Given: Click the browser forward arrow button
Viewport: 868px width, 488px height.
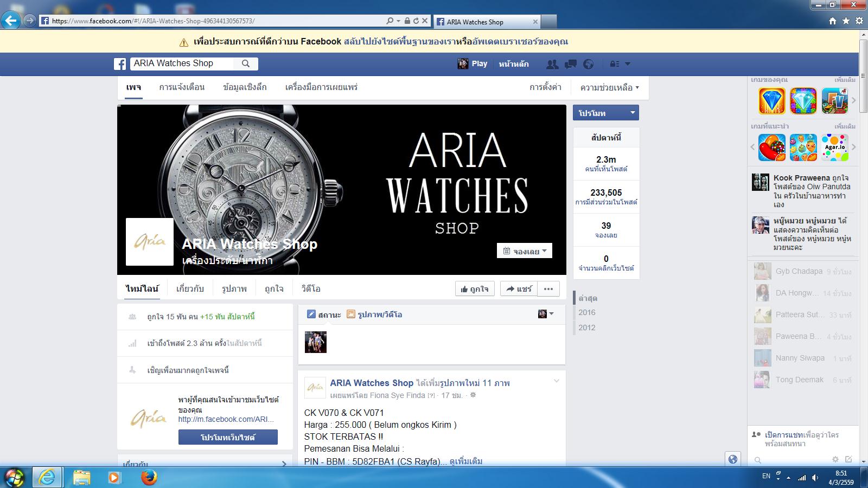Looking at the screenshot, I should click(x=29, y=21).
